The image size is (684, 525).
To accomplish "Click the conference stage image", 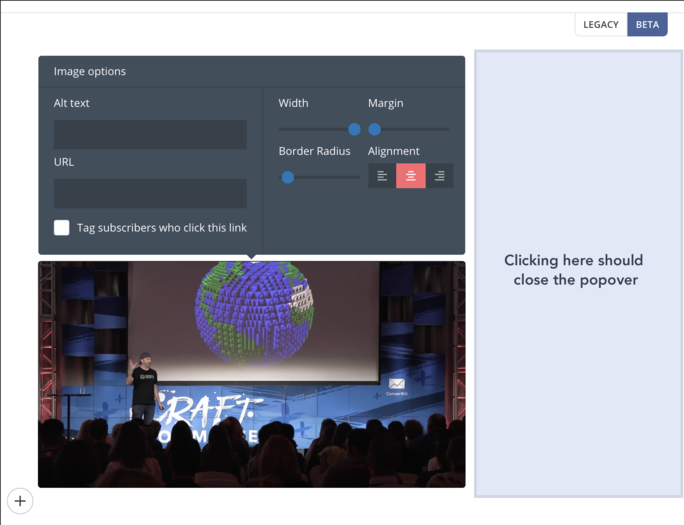I will point(251,374).
